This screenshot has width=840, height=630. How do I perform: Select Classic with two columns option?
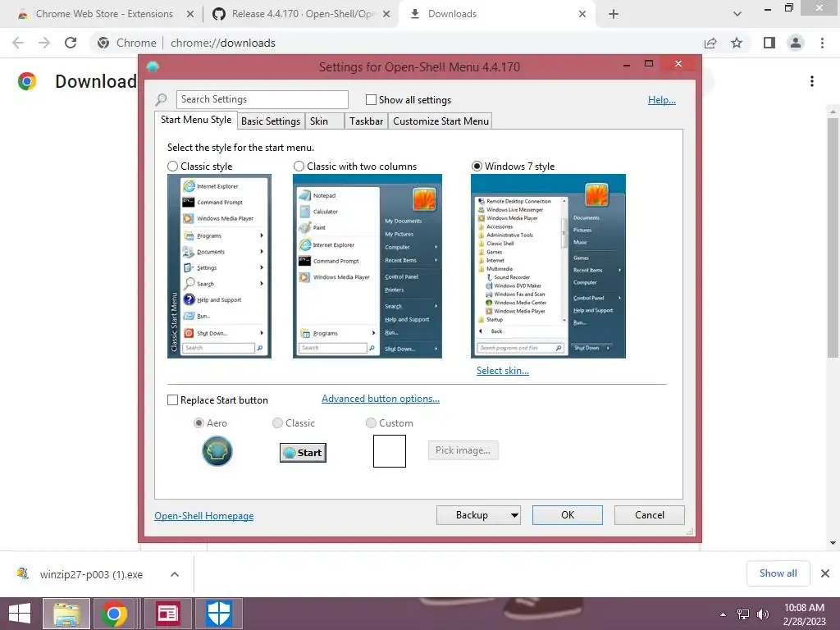(299, 167)
